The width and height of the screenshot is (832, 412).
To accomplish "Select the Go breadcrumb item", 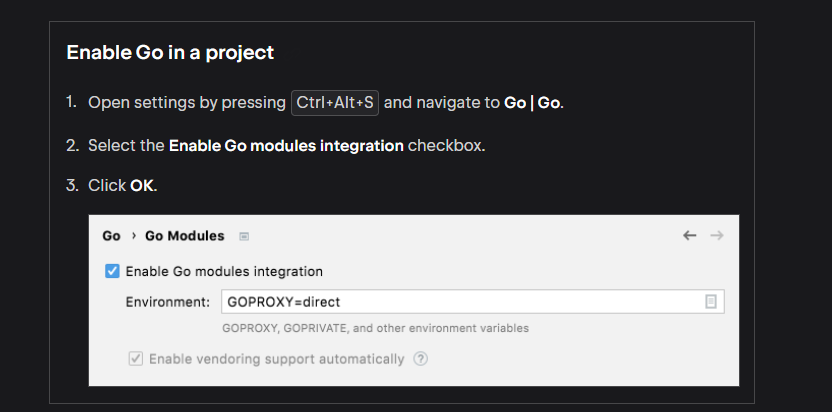I will [111, 236].
